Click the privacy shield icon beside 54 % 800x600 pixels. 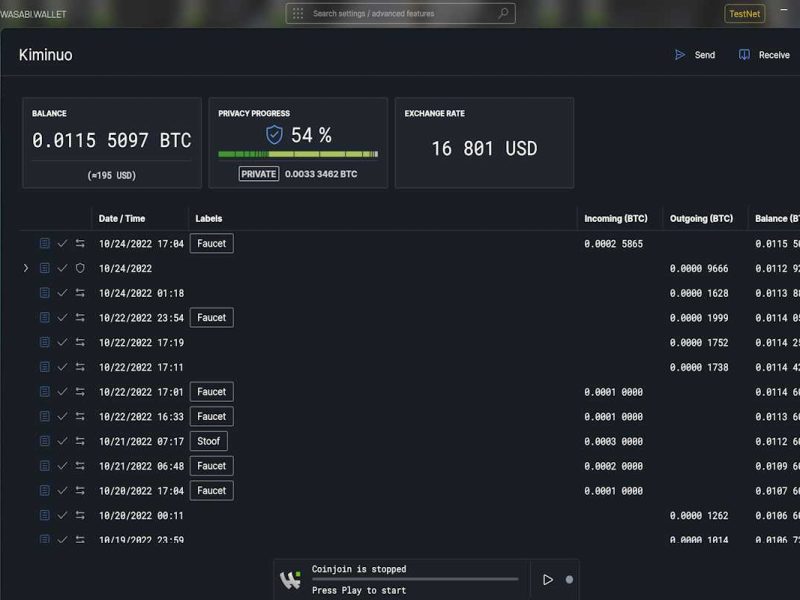pyautogui.click(x=274, y=135)
